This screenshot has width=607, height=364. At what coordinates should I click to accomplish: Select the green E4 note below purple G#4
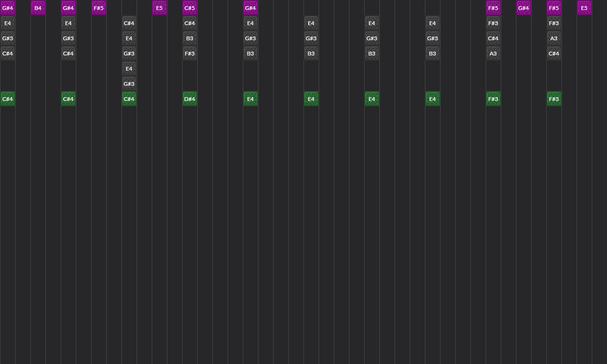tap(250, 99)
